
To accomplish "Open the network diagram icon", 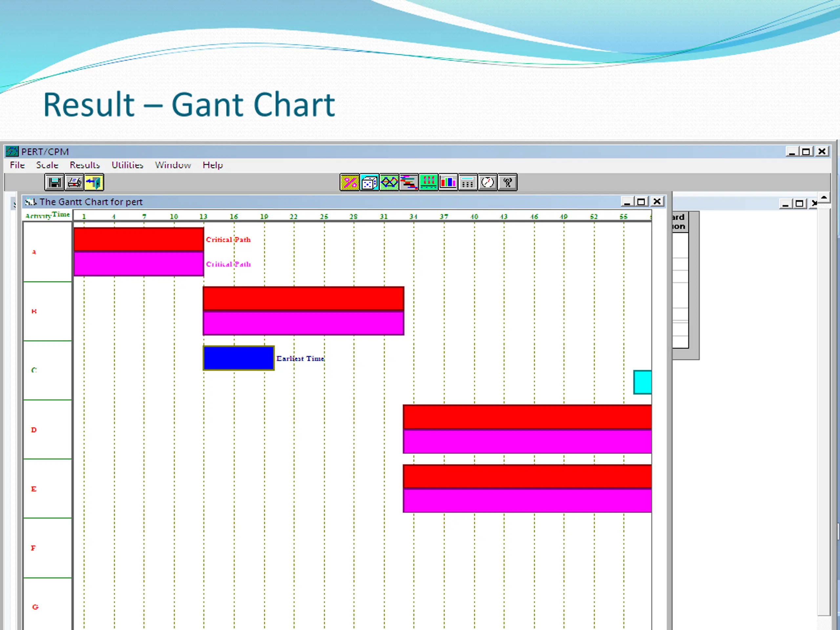I will (389, 183).
